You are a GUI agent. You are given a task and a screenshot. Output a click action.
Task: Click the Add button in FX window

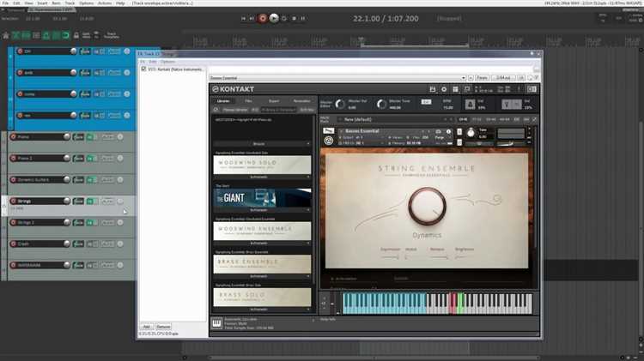pyautogui.click(x=146, y=327)
